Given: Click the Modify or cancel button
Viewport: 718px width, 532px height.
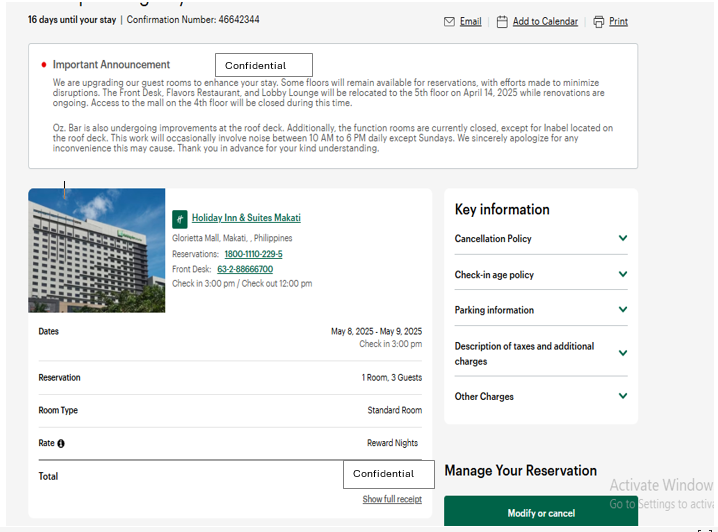Looking at the screenshot, I should click(541, 512).
